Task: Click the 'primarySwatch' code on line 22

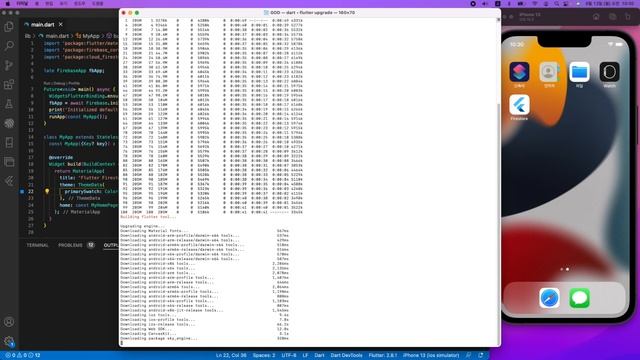Action: (82, 191)
